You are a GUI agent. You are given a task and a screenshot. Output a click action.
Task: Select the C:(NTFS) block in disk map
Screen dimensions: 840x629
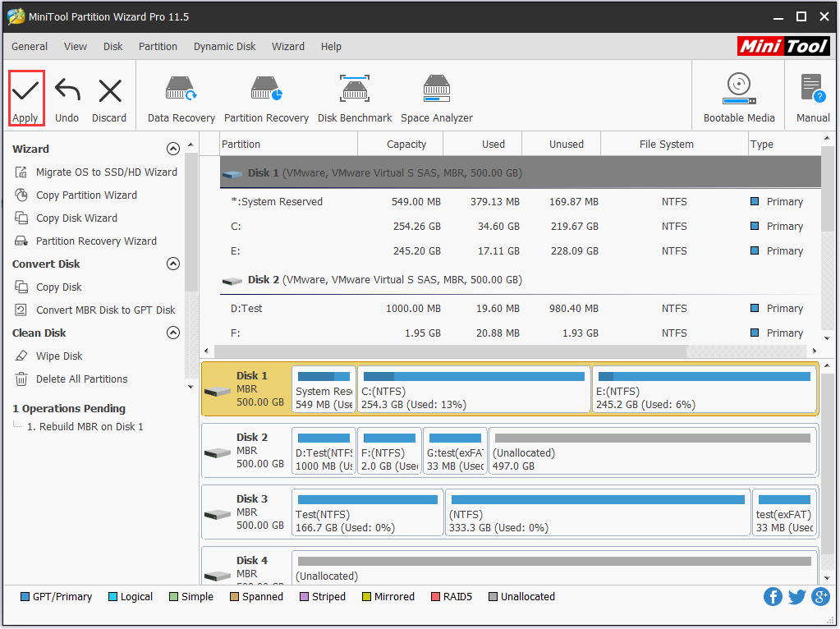point(474,389)
